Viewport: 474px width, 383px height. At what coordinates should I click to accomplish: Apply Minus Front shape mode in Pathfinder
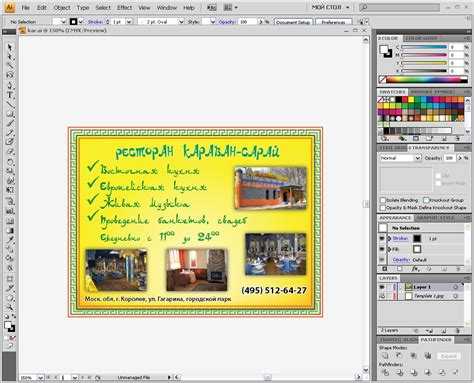pos(399,356)
